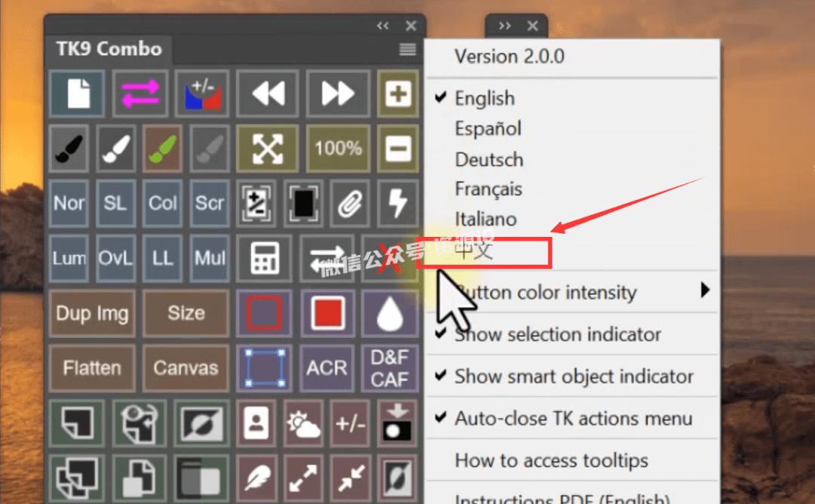Screen dimensions: 815x504
Task: Click the solid red square swatch
Action: coord(328,313)
